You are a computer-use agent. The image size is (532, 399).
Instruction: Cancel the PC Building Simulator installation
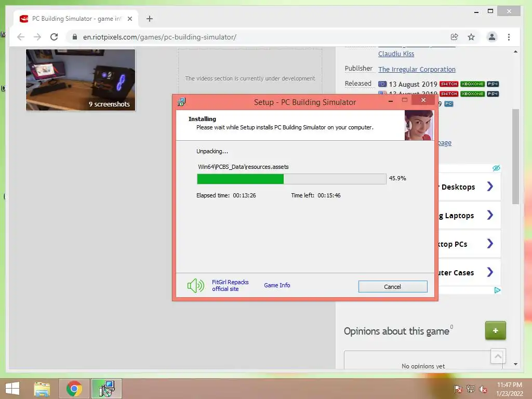click(393, 287)
